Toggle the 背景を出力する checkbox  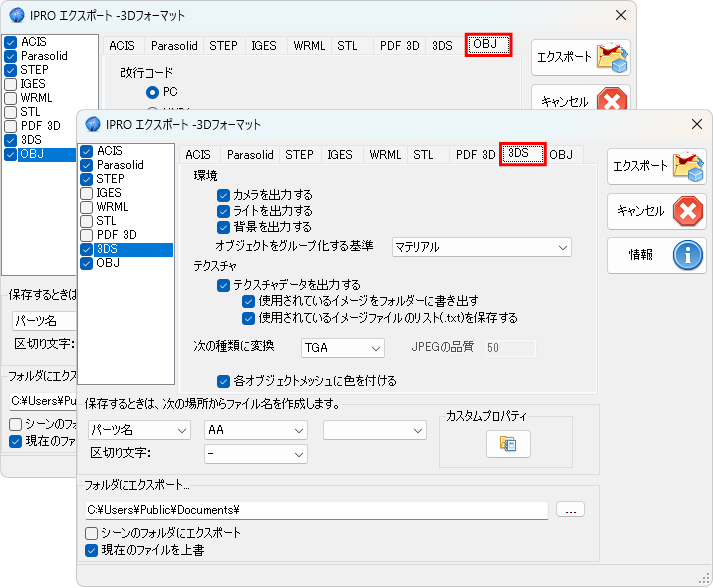coord(223,227)
